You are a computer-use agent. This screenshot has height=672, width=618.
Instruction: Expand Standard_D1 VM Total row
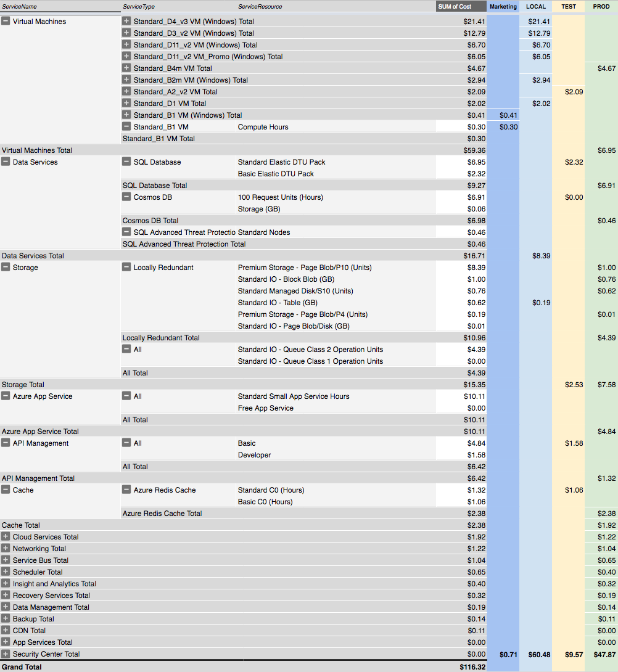coord(126,103)
